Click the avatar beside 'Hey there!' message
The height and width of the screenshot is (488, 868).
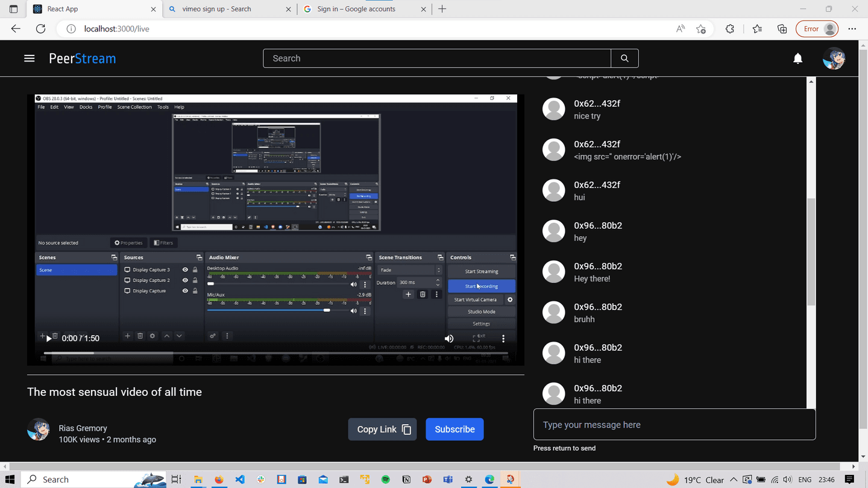(553, 272)
